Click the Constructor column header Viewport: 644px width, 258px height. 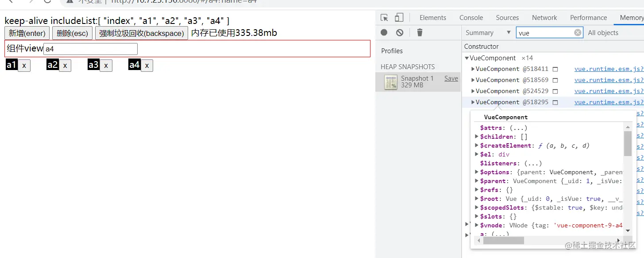pyautogui.click(x=481, y=47)
